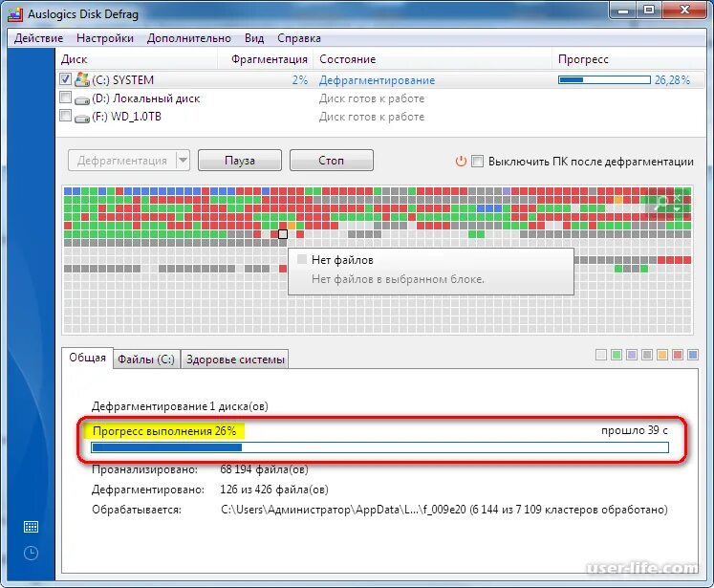Click the red power shutdown icon
Screen dimensions: 714x588
click(x=461, y=162)
